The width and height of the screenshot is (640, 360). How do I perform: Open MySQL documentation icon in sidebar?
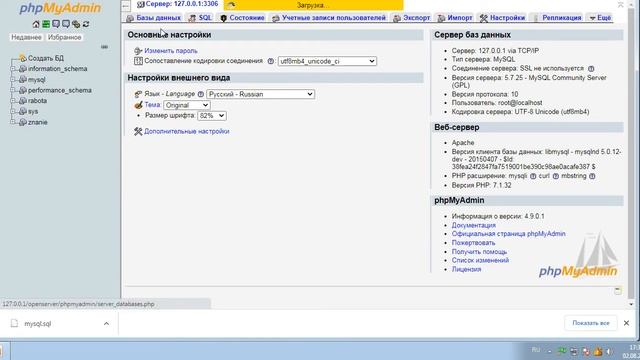click(x=66, y=24)
